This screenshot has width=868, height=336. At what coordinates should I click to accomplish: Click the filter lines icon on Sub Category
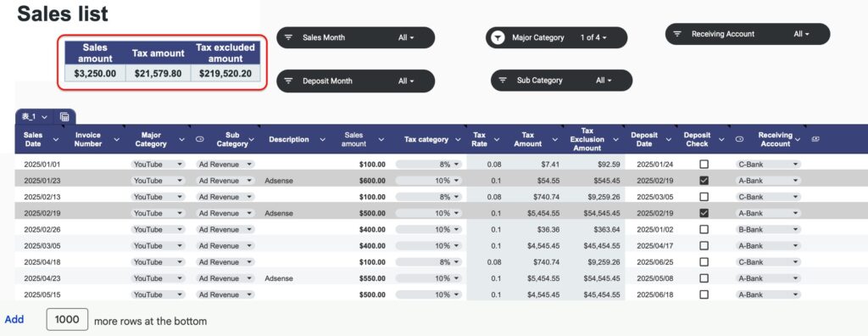coord(503,81)
